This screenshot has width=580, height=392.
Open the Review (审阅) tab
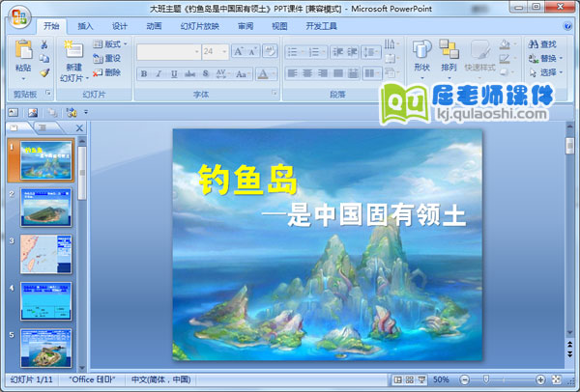(246, 26)
